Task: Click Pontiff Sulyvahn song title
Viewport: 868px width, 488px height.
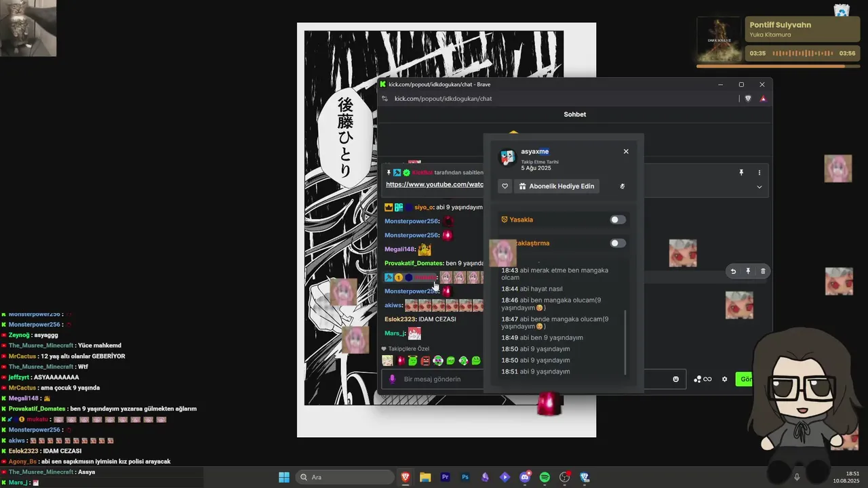Action: (781, 25)
